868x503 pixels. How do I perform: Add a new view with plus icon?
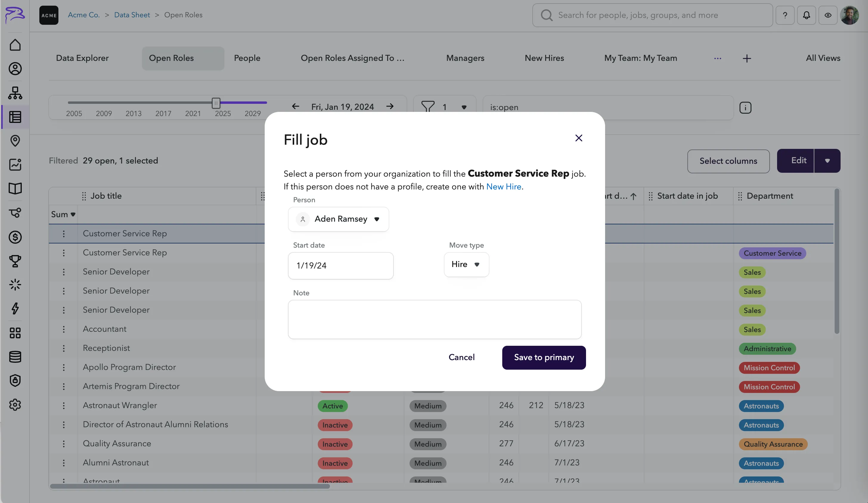(747, 58)
